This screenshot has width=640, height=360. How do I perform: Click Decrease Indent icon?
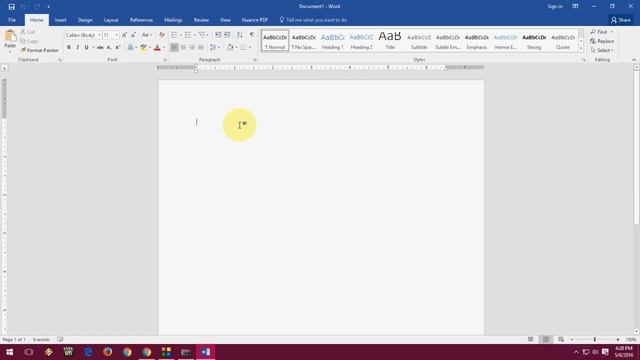tap(218, 35)
